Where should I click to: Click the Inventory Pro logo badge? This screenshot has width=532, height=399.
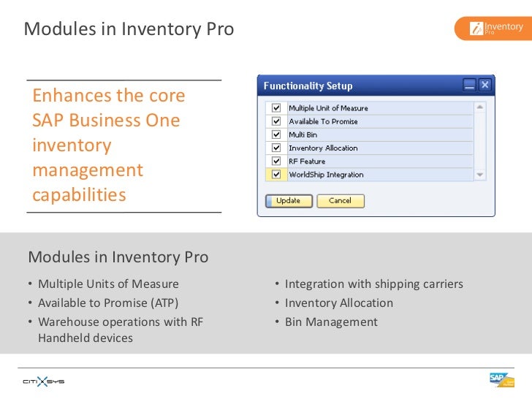click(493, 28)
